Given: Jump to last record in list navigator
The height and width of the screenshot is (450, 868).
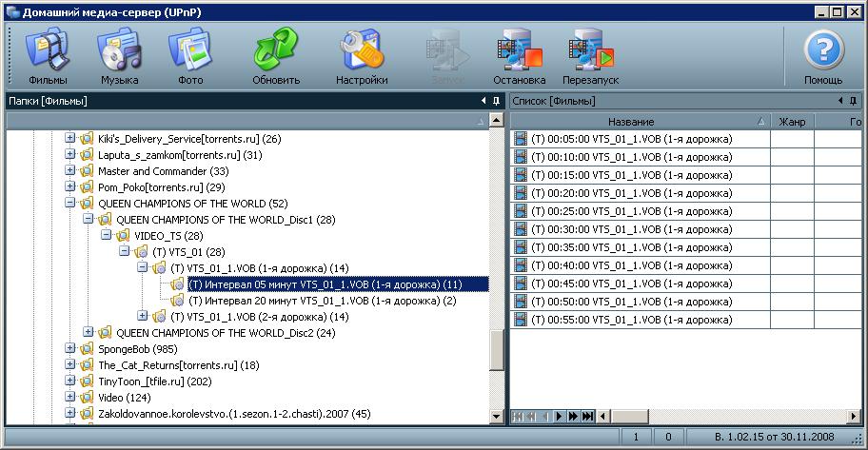Looking at the screenshot, I should click(x=587, y=416).
